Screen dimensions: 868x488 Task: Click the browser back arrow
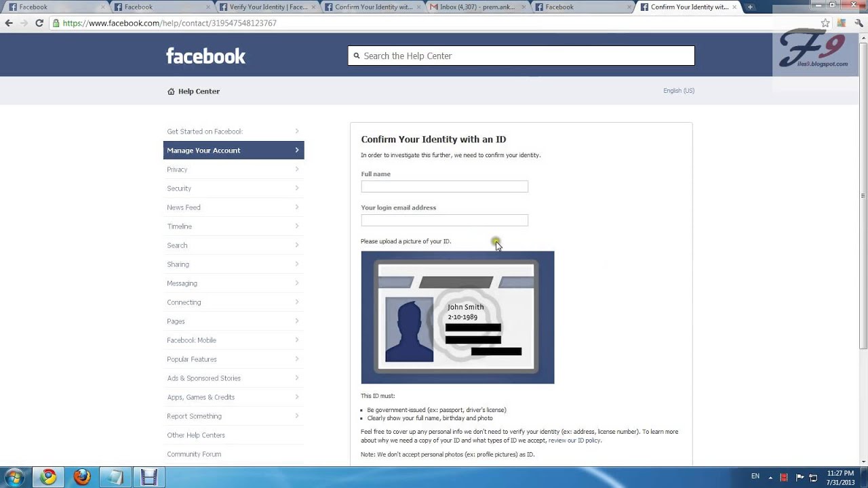tap(9, 23)
